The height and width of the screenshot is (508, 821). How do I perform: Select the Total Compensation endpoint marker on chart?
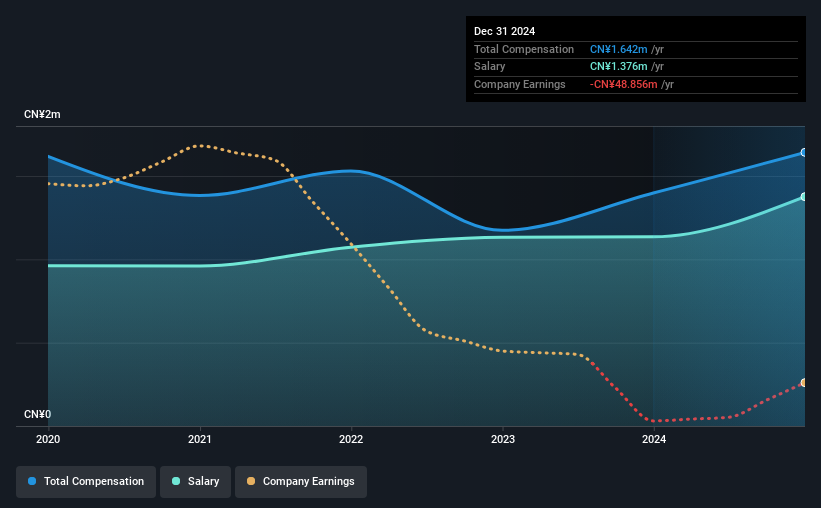click(804, 152)
